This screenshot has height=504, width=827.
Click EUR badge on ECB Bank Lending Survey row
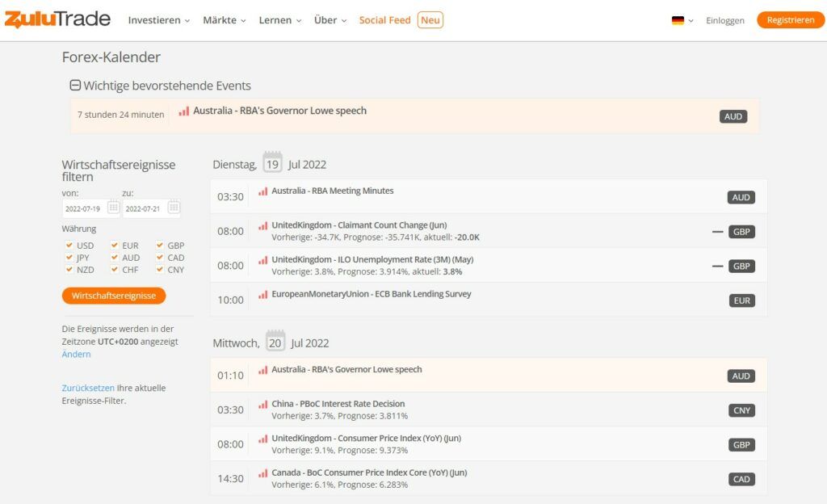pos(742,300)
